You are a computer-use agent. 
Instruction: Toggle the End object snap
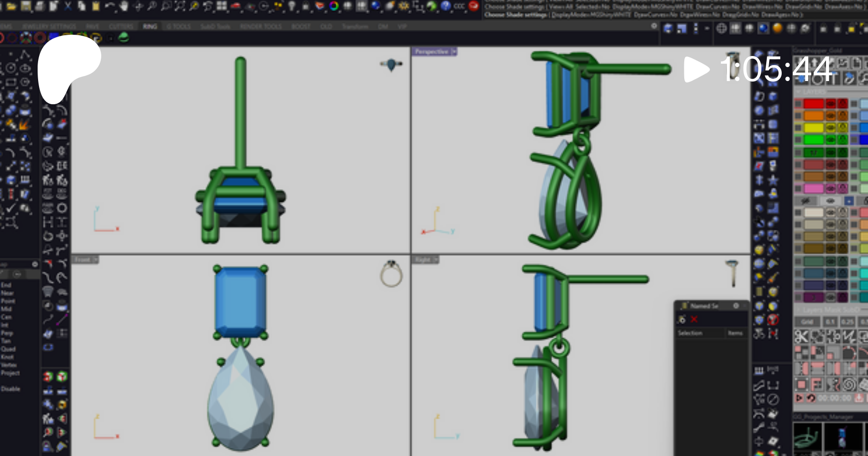[x=6, y=285]
